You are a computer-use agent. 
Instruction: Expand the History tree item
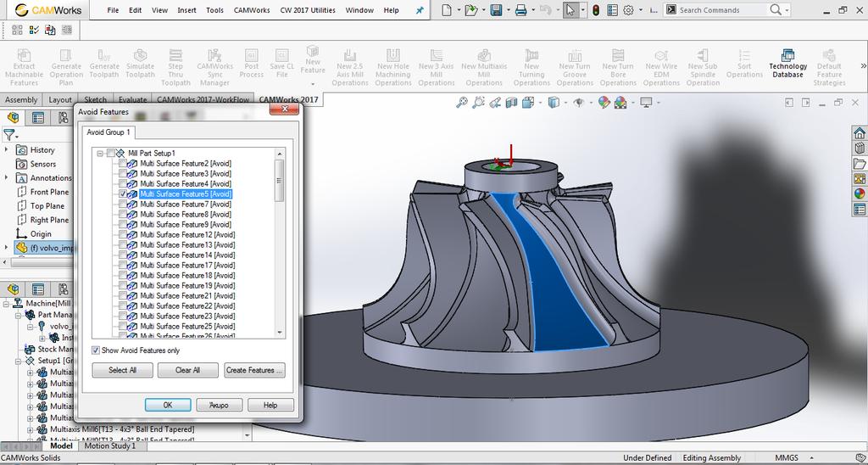[x=7, y=149]
